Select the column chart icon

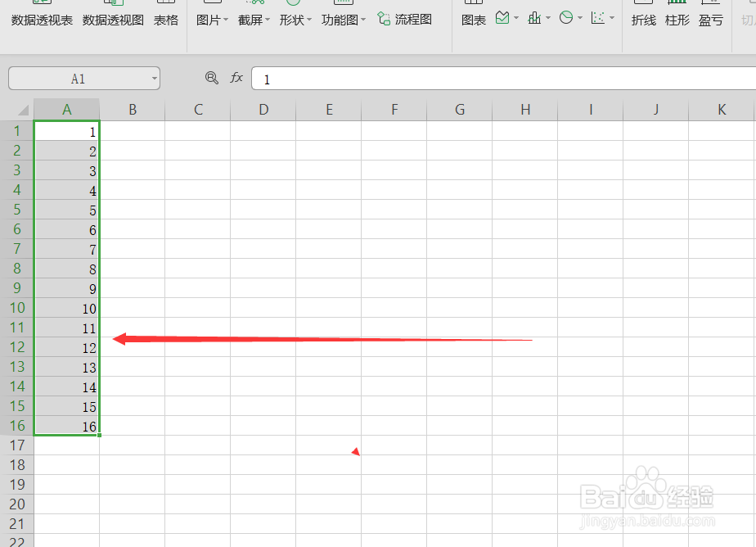click(534, 18)
